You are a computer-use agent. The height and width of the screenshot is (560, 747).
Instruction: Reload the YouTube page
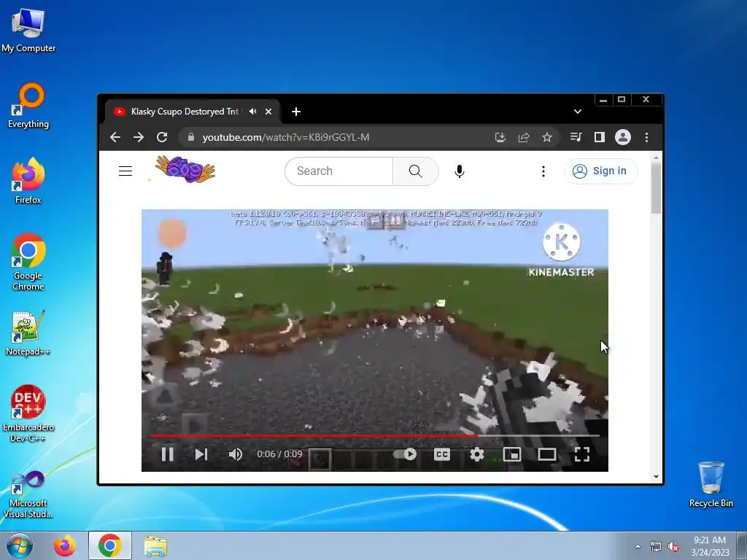pos(162,137)
